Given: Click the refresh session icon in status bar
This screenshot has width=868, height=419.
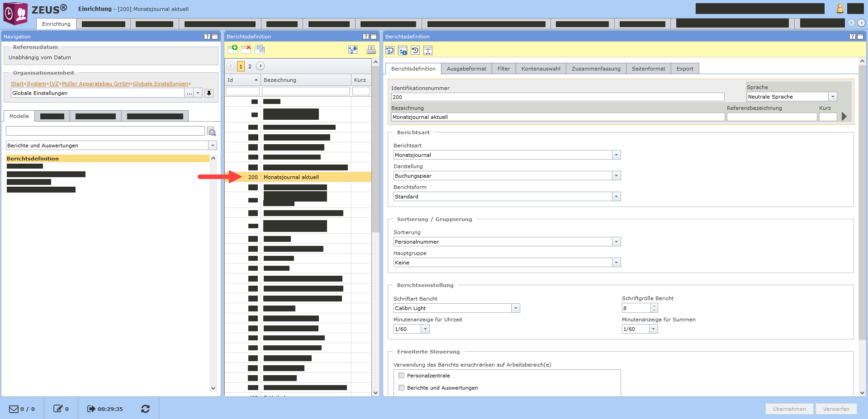Looking at the screenshot, I should click(145, 409).
